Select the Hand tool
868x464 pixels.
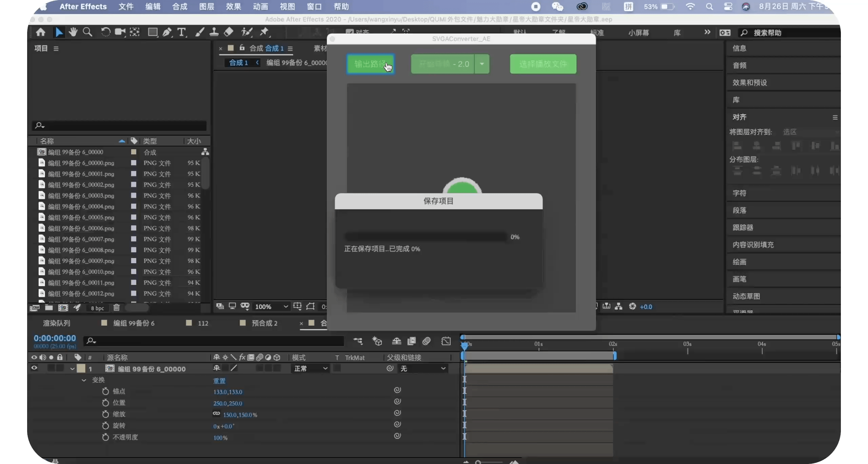coord(73,32)
